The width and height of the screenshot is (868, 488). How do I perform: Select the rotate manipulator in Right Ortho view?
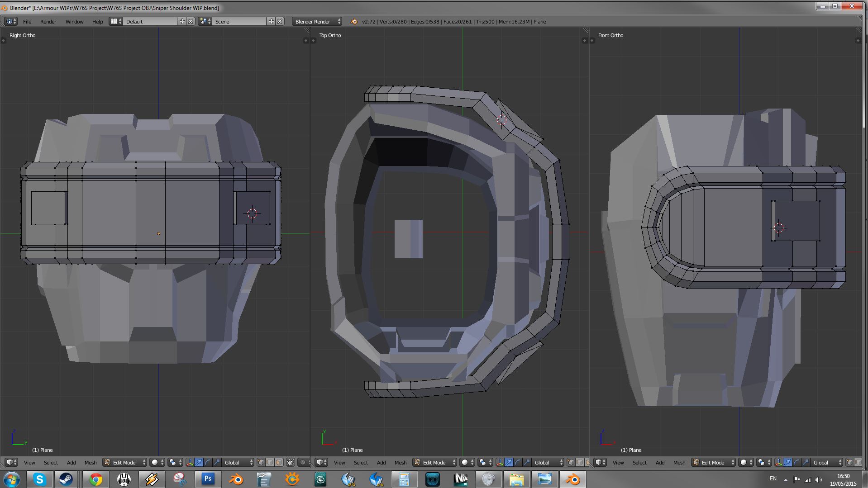(208, 462)
